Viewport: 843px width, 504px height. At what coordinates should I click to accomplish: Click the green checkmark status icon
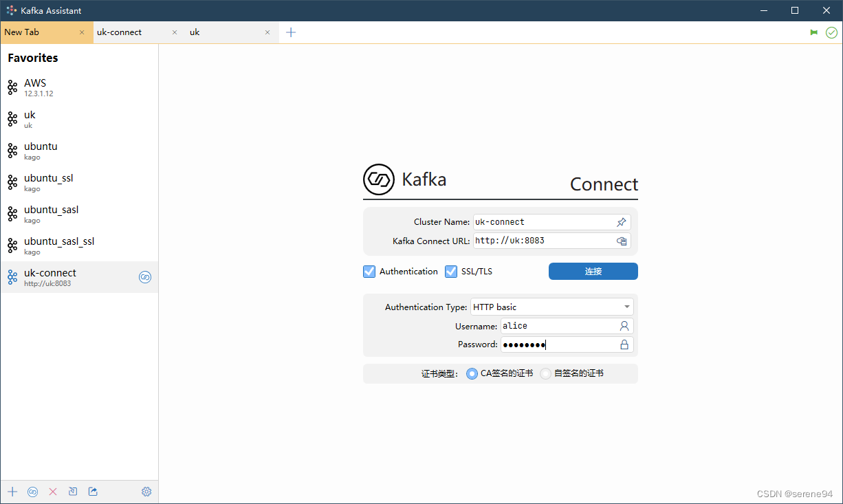tap(831, 32)
